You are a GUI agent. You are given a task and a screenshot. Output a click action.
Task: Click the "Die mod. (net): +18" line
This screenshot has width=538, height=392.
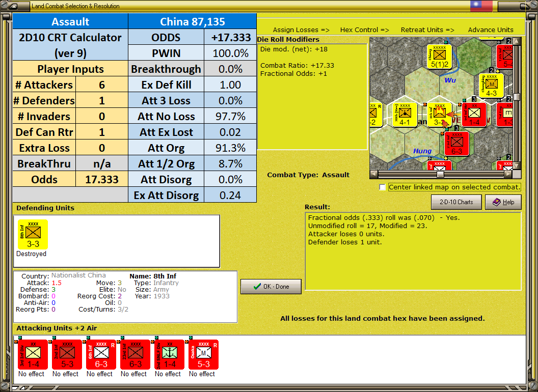[x=293, y=49]
